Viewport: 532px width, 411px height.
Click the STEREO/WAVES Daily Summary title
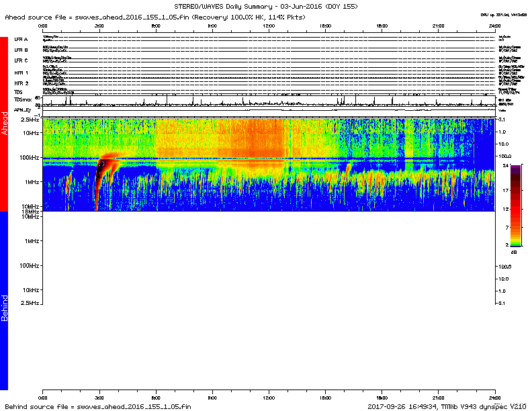(x=265, y=5)
